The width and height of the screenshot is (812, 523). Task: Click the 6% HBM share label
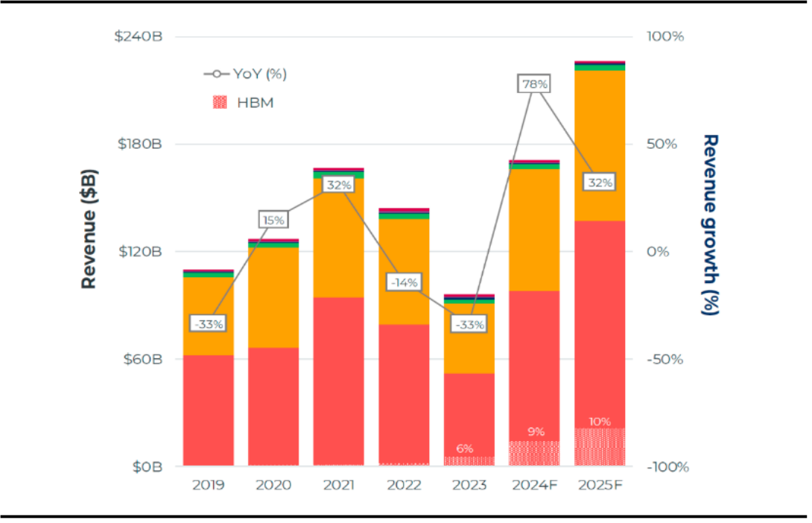[465, 449]
